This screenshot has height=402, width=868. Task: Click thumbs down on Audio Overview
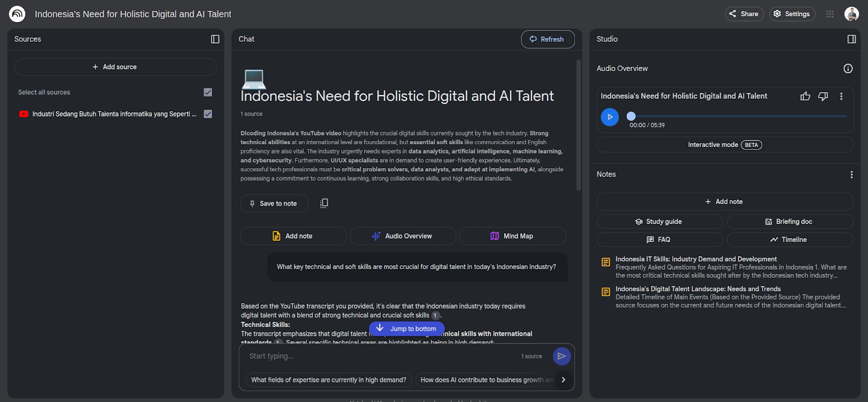(x=823, y=96)
